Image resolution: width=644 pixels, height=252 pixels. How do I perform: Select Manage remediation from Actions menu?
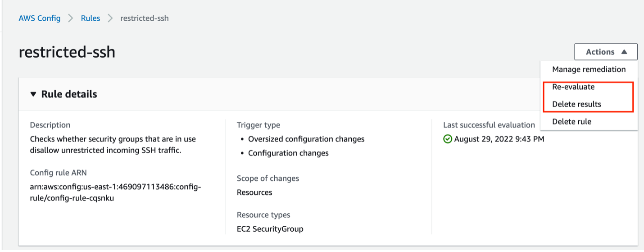click(x=589, y=69)
